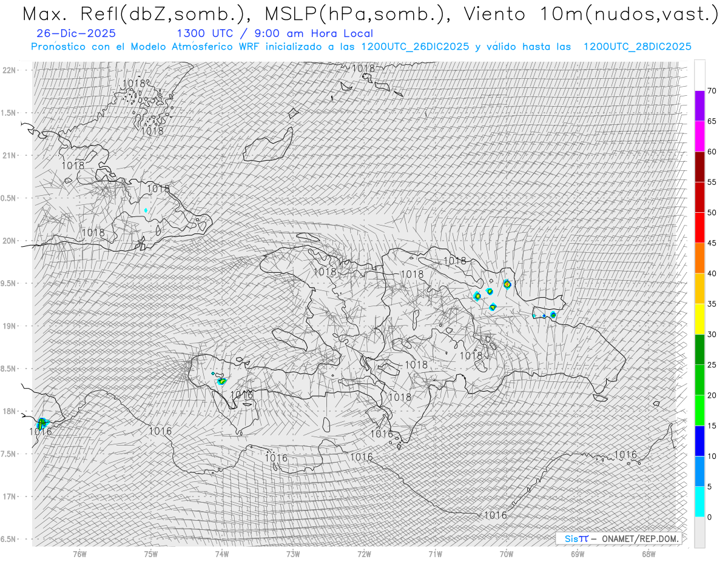Click the '76W' longitude label
The height and width of the screenshot is (562, 728).
79,554
